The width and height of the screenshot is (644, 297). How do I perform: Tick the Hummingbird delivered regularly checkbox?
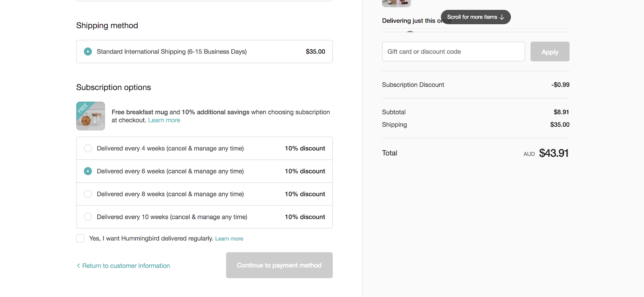(80, 238)
